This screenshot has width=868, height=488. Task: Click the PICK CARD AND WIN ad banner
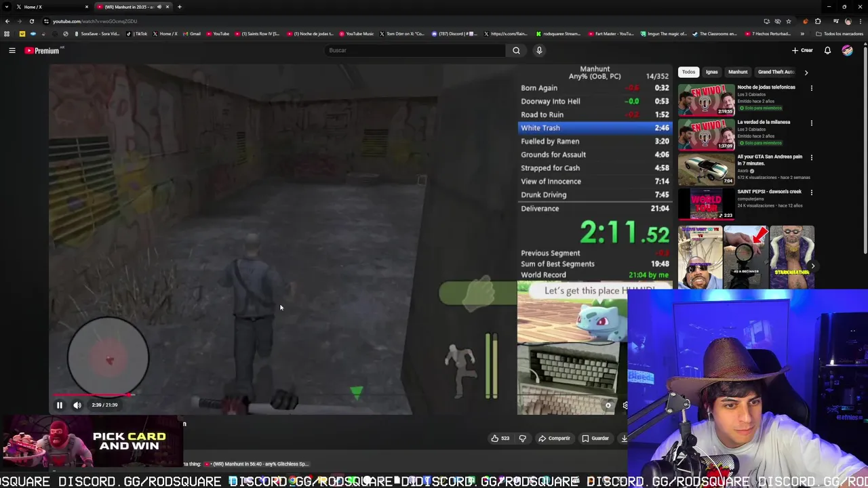pos(92,442)
